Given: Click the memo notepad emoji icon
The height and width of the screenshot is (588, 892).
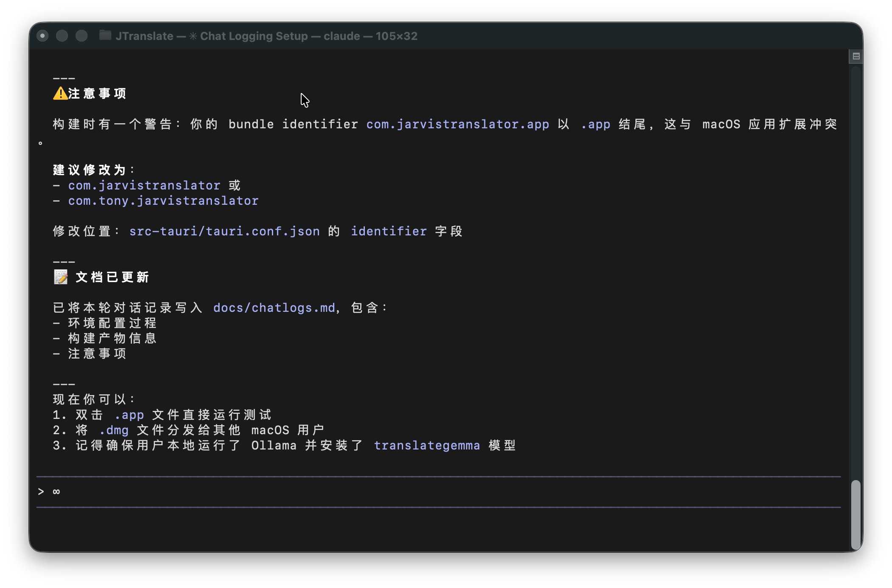Looking at the screenshot, I should (x=61, y=277).
